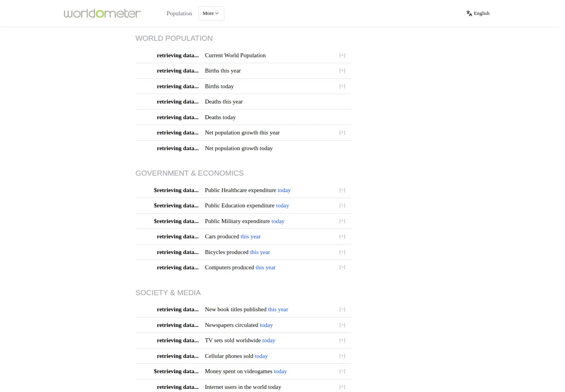
Task: Click 'today' link in TV sets sold
Action: click(x=269, y=340)
